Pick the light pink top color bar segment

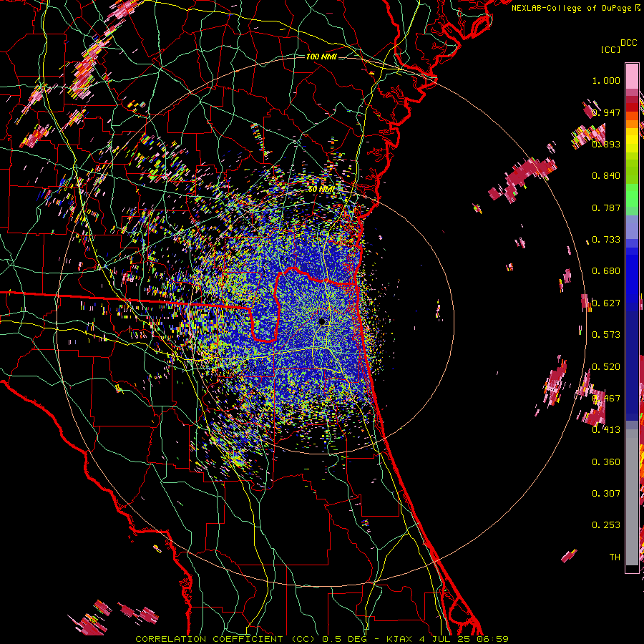[632, 76]
